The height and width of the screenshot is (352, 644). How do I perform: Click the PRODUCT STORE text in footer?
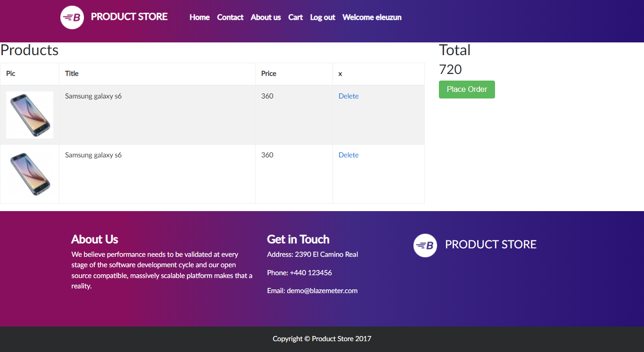tap(491, 245)
